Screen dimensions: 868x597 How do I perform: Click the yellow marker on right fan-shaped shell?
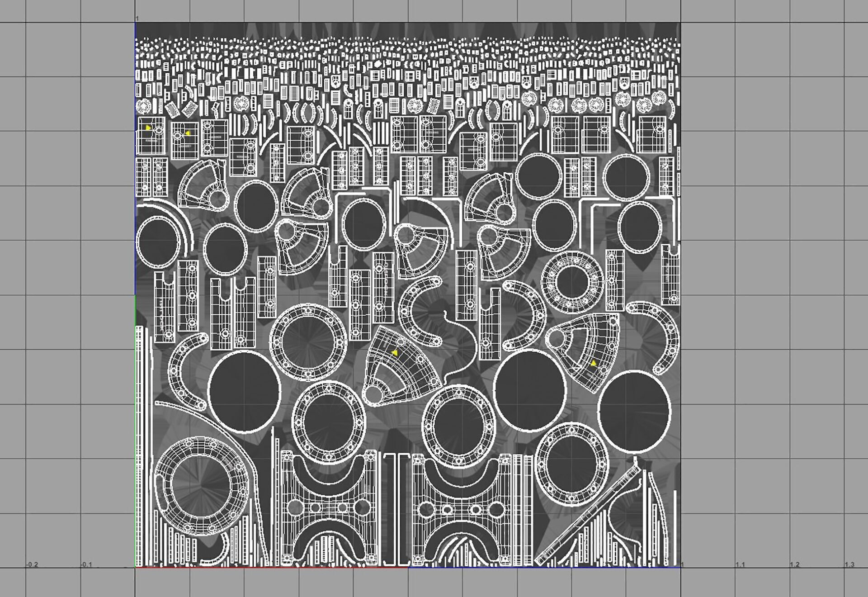(x=594, y=363)
